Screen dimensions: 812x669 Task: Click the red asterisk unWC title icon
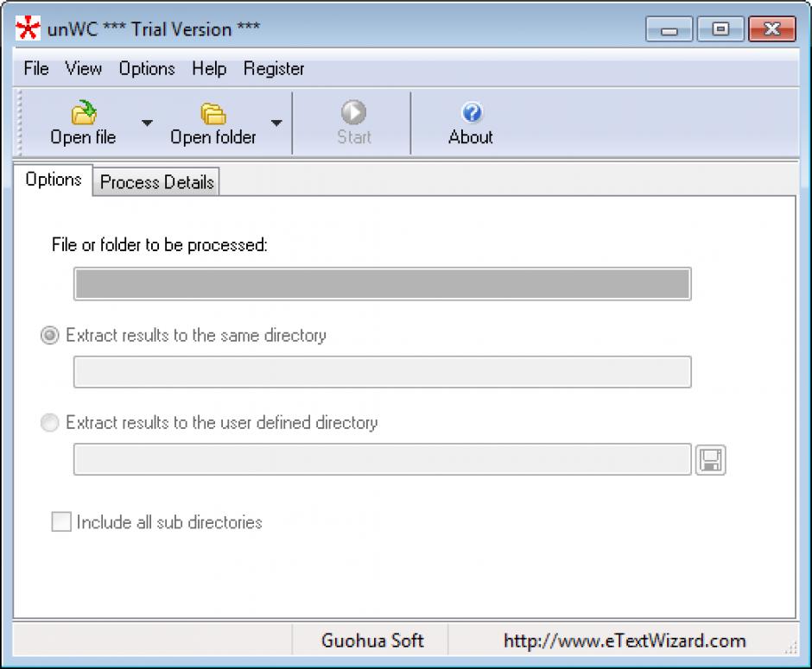29,29
